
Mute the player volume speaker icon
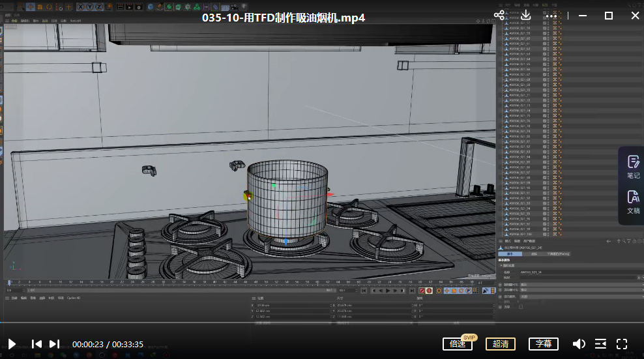tap(578, 343)
